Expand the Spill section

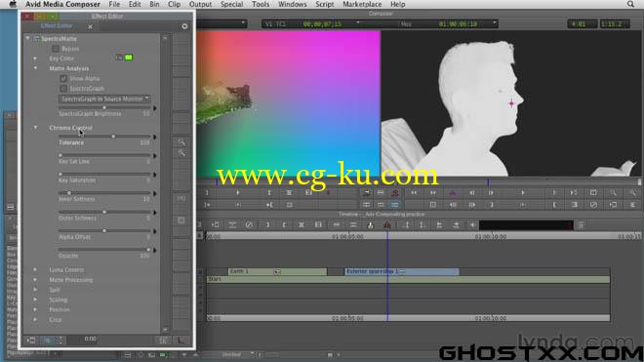35,290
